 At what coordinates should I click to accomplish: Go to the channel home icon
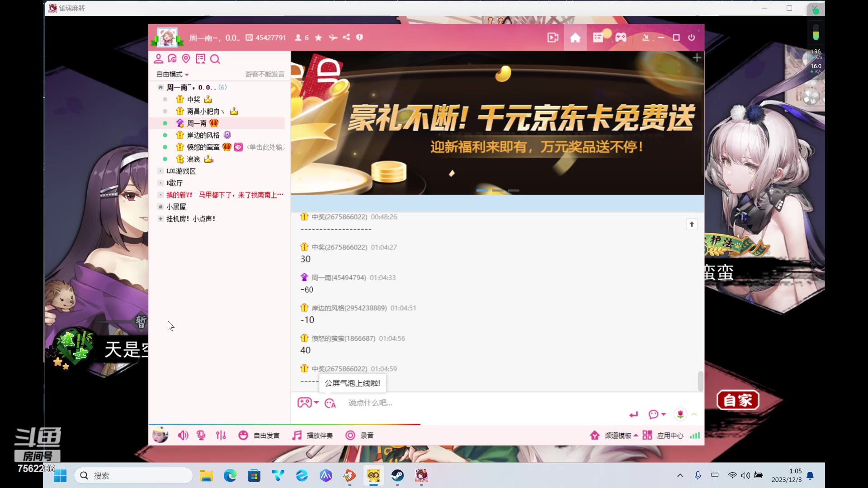(x=575, y=38)
